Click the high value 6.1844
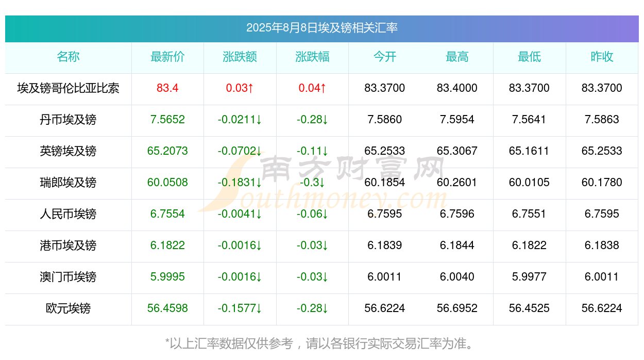 coord(457,246)
